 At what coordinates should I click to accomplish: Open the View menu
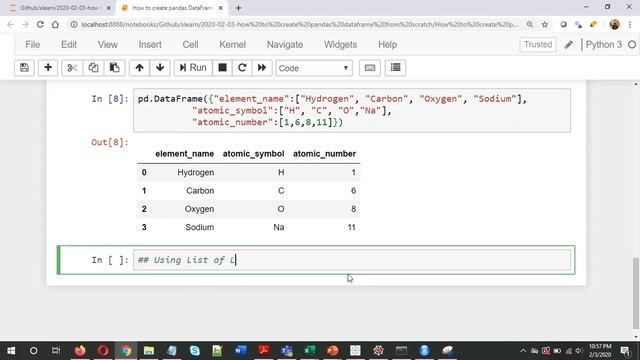coord(108,44)
